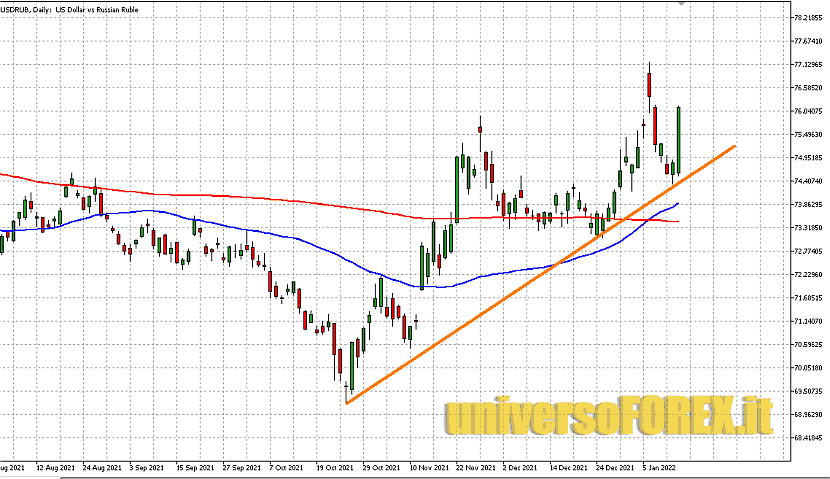Screen dimensions: 830x479
Task: Click the 27 Sep 2021 date label
Action: pyautogui.click(x=240, y=466)
